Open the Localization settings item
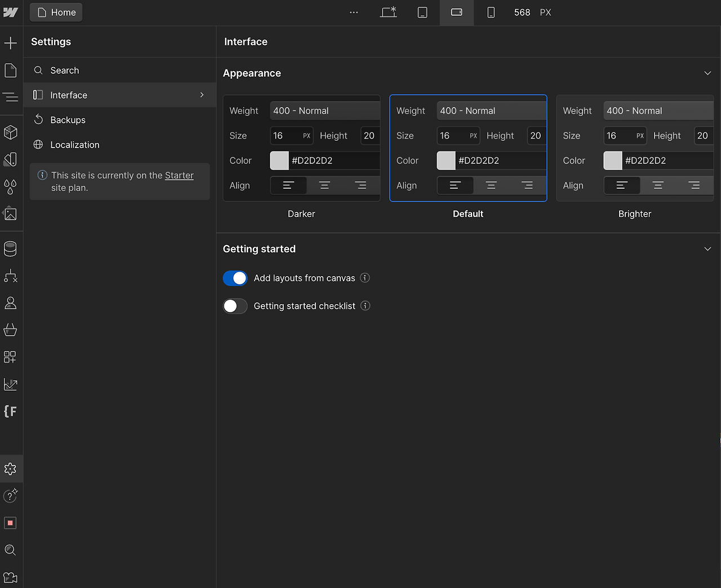721x588 pixels. point(120,145)
